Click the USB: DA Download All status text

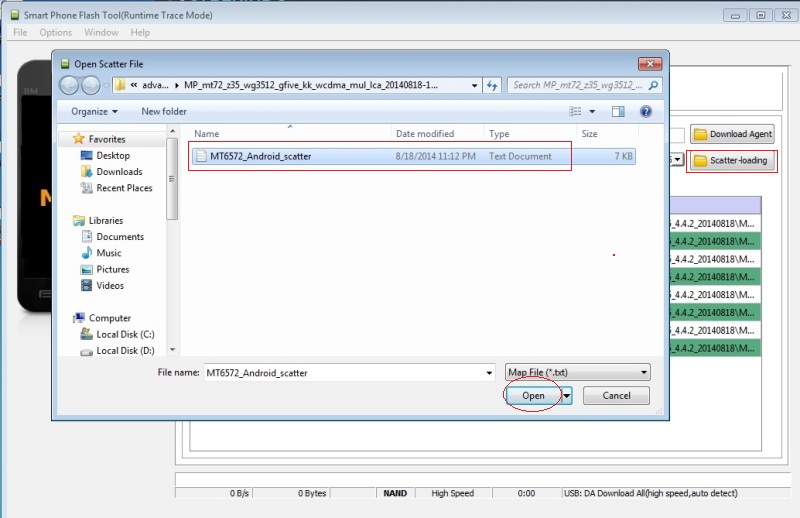point(651,493)
